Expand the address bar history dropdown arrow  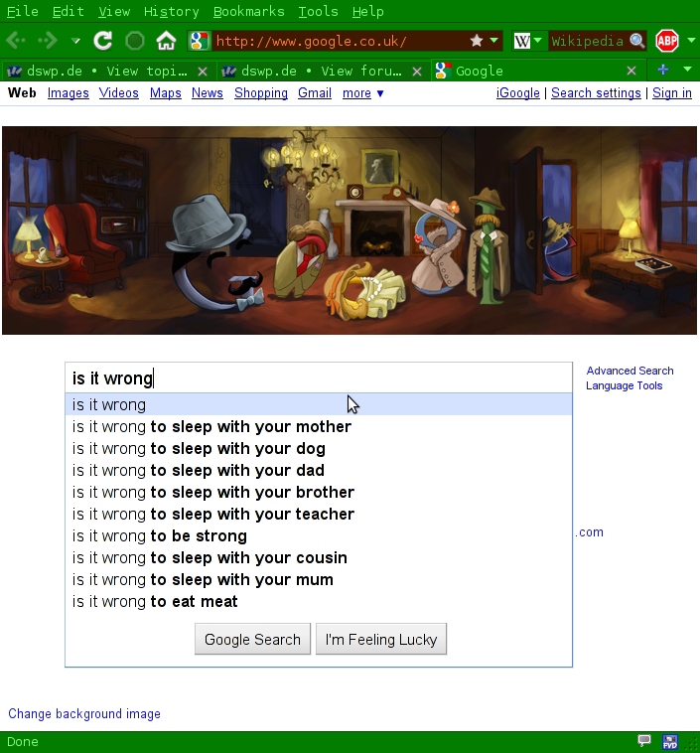494,41
